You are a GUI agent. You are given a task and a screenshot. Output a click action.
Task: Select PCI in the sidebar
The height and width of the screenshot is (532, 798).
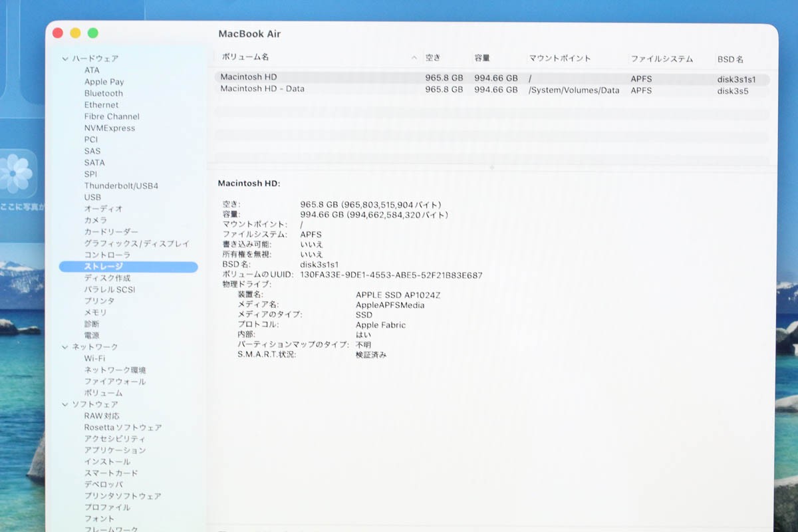coord(90,140)
